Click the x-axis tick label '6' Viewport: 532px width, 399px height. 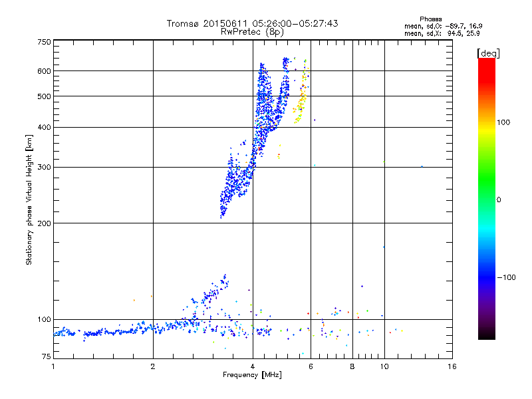click(311, 366)
